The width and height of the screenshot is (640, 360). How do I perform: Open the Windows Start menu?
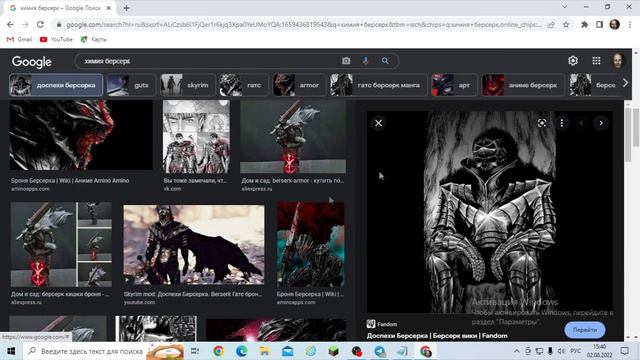[x=11, y=351]
